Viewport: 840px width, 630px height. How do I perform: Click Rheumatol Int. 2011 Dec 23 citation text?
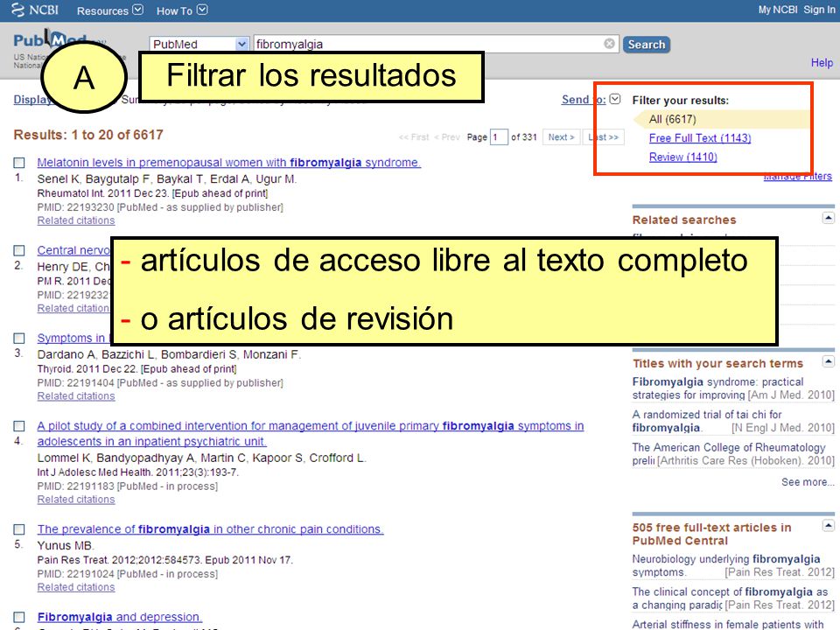152,193
